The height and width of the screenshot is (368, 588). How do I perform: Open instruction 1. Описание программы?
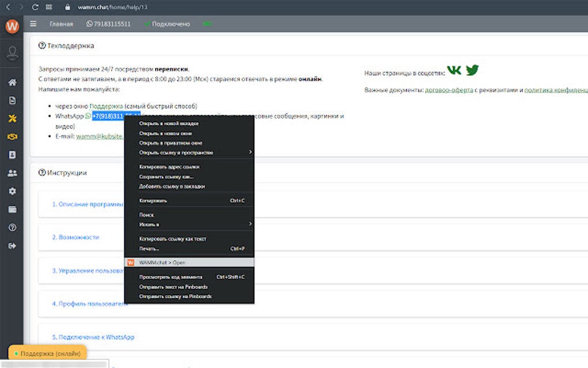click(x=88, y=204)
